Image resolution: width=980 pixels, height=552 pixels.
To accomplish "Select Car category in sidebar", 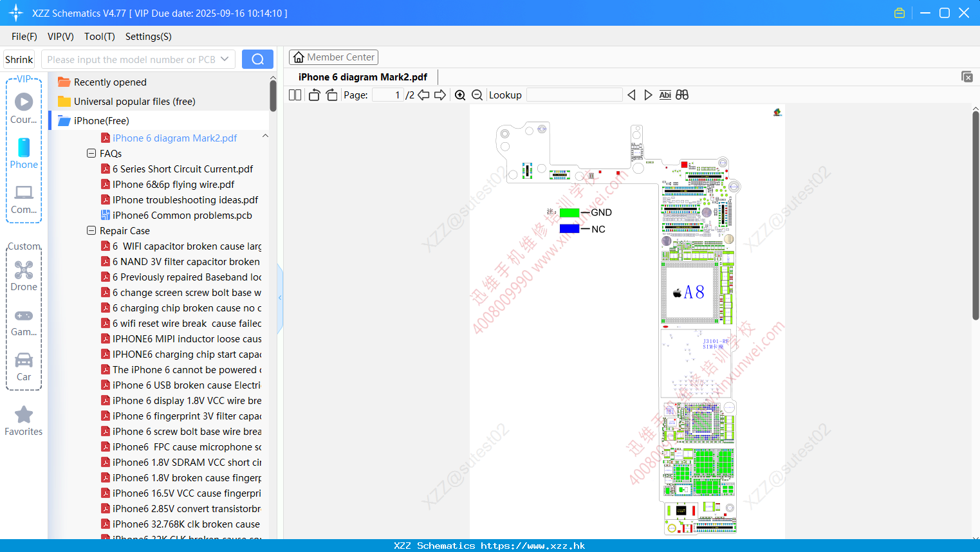I will tap(24, 367).
